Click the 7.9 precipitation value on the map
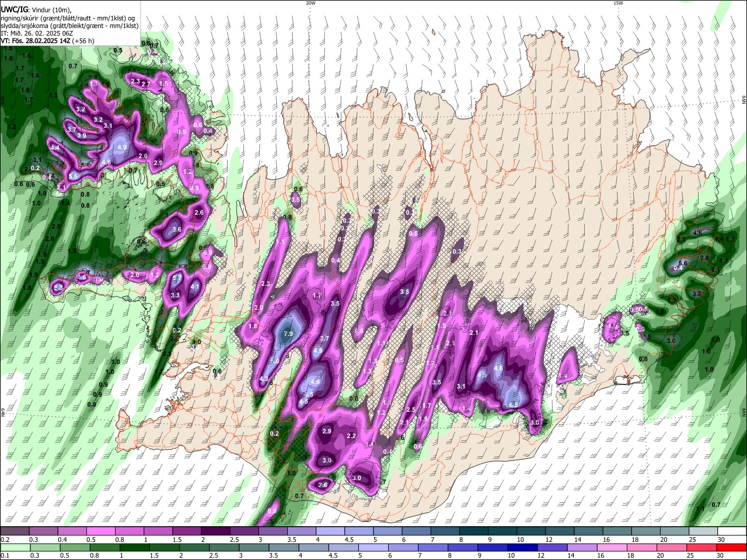The height and width of the screenshot is (560, 747). 288,334
